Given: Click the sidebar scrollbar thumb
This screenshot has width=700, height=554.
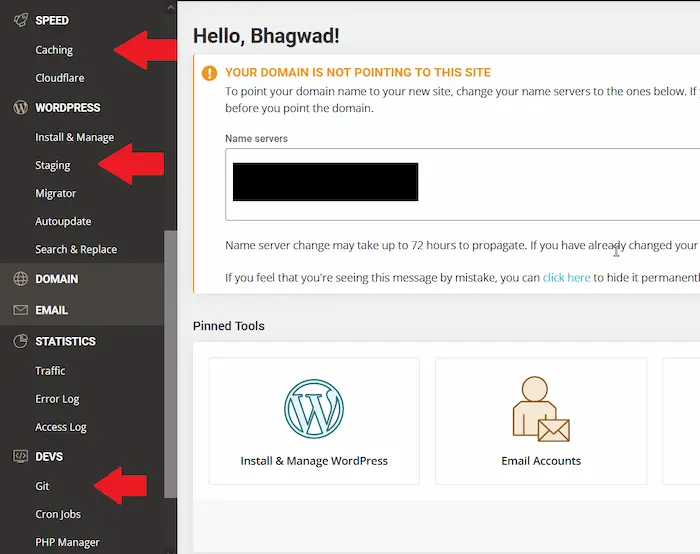Looking at the screenshot, I should tap(170, 364).
